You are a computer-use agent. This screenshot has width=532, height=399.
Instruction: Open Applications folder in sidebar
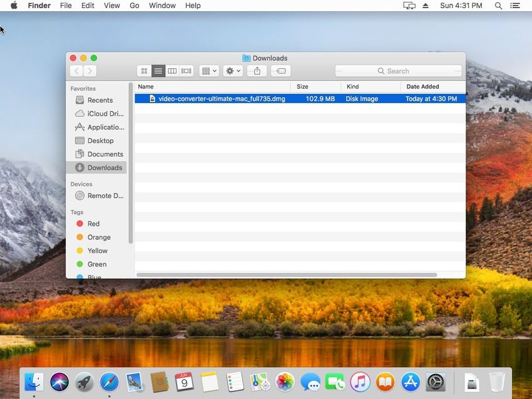[x=105, y=127]
